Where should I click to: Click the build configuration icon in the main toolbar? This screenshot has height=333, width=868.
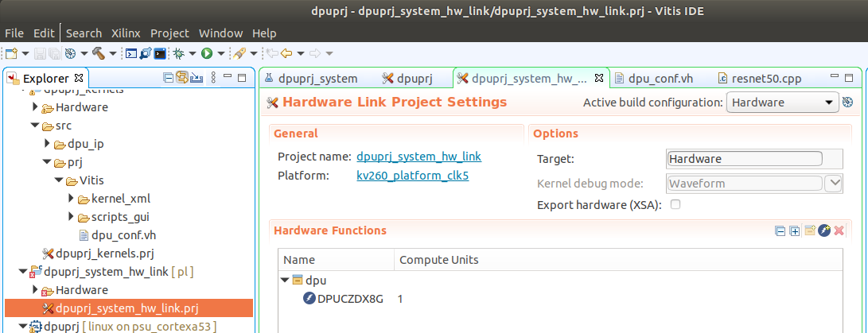point(70,54)
